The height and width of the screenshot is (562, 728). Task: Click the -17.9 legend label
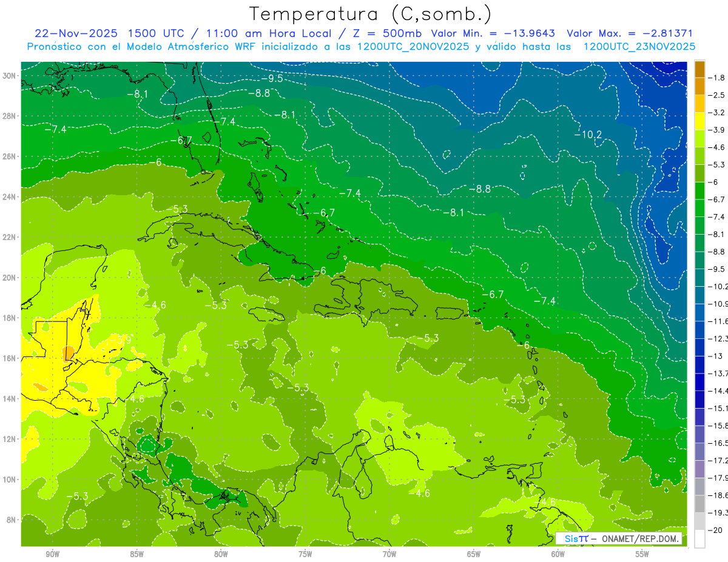[x=717, y=478]
